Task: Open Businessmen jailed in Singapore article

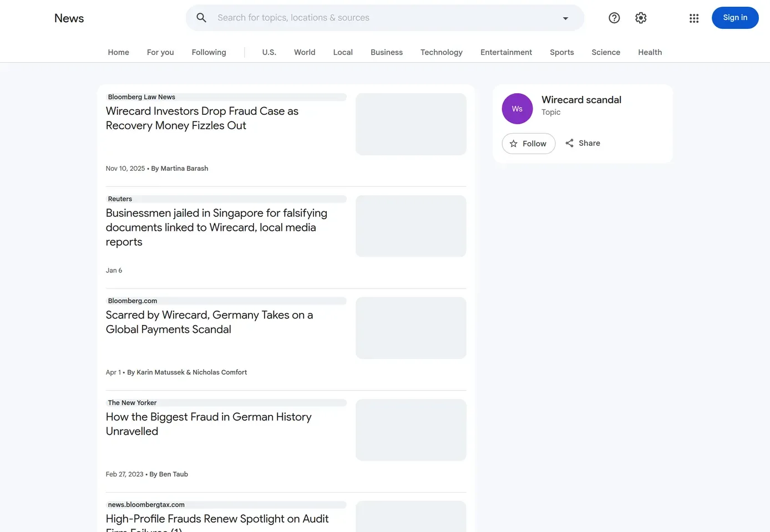Action: pos(216,227)
